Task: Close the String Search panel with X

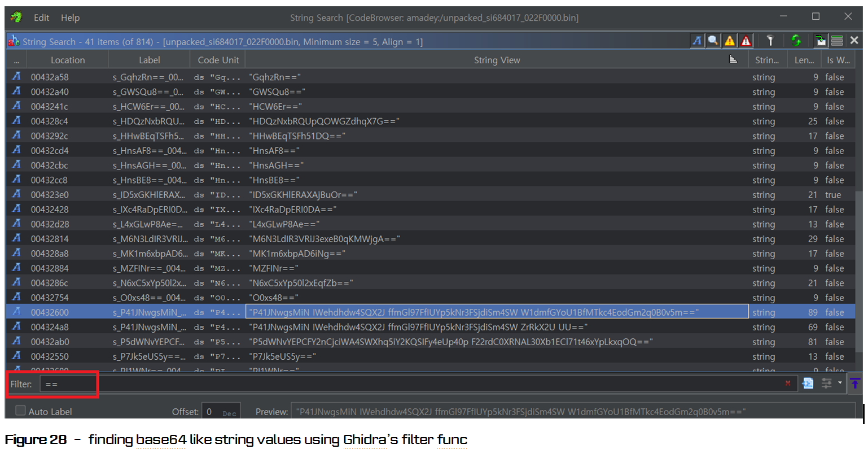Action: (x=854, y=41)
